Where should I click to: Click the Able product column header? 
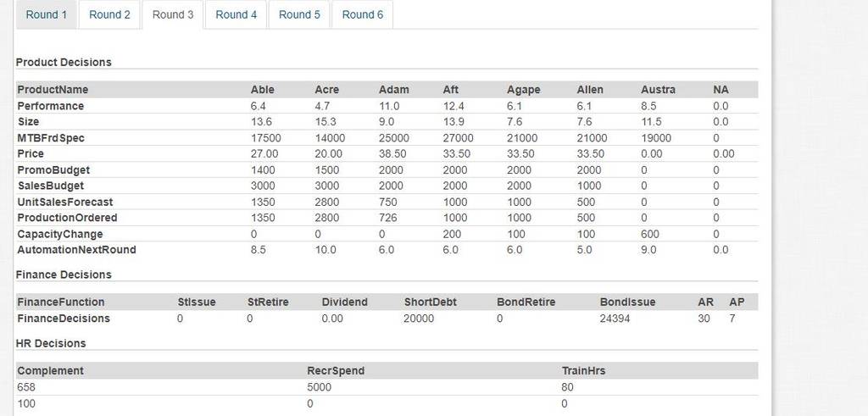point(263,90)
